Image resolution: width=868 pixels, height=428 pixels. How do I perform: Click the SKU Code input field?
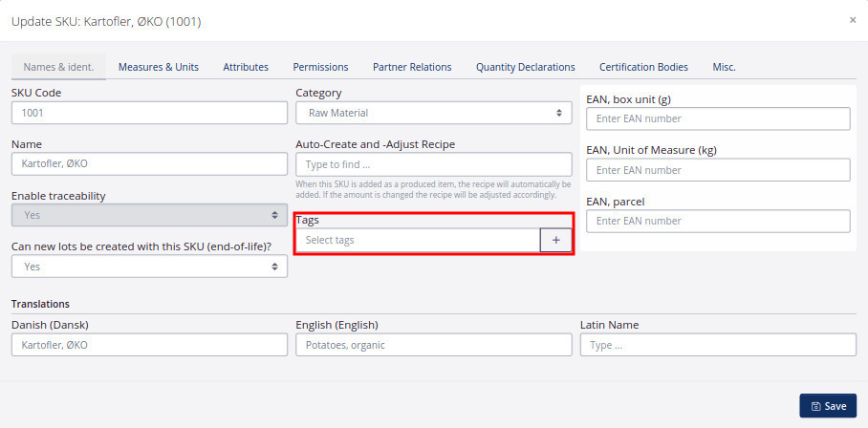pos(149,113)
